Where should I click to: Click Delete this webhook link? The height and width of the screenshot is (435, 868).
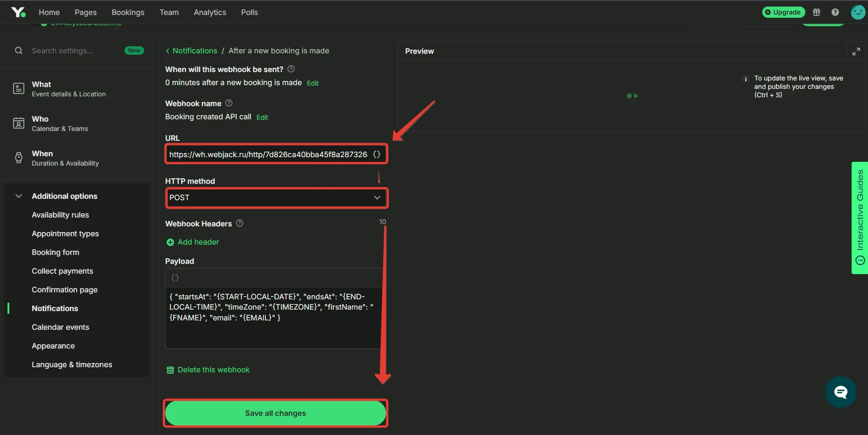click(x=214, y=370)
